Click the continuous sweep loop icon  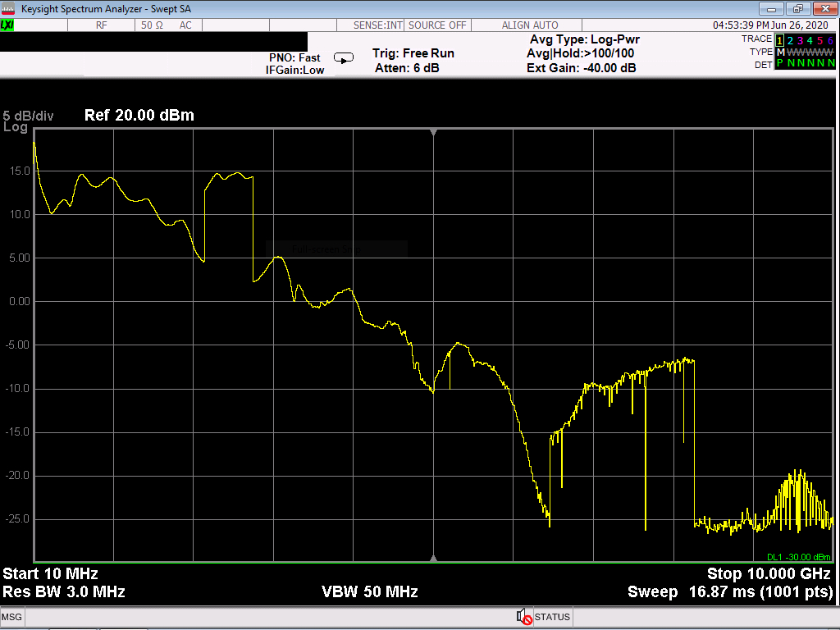(x=344, y=57)
